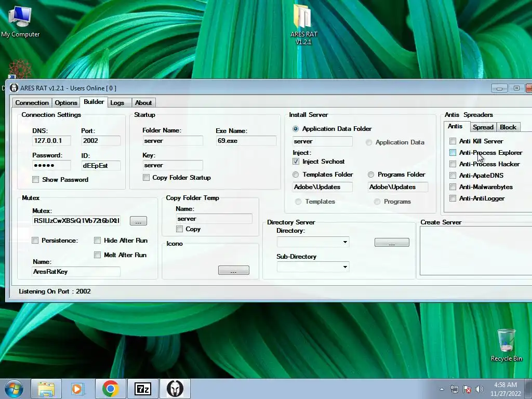The height and width of the screenshot is (399, 532).
Task: Click the Application Data Folder server field
Action: [x=322, y=141]
